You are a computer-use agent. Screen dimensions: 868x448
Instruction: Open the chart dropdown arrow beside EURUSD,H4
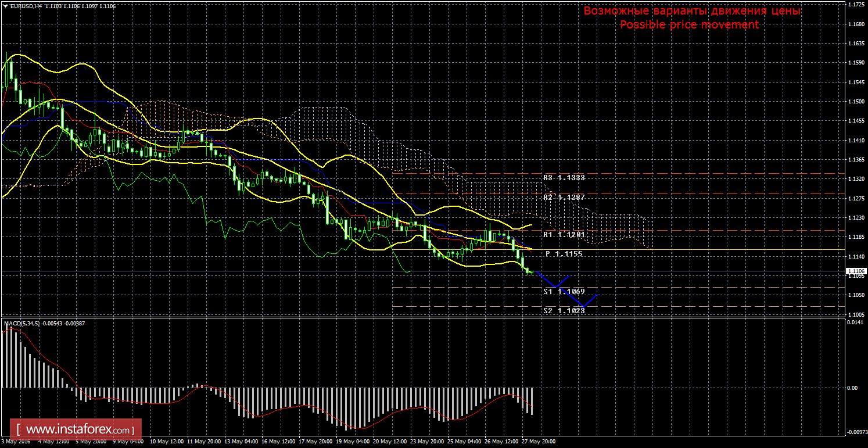5,6
